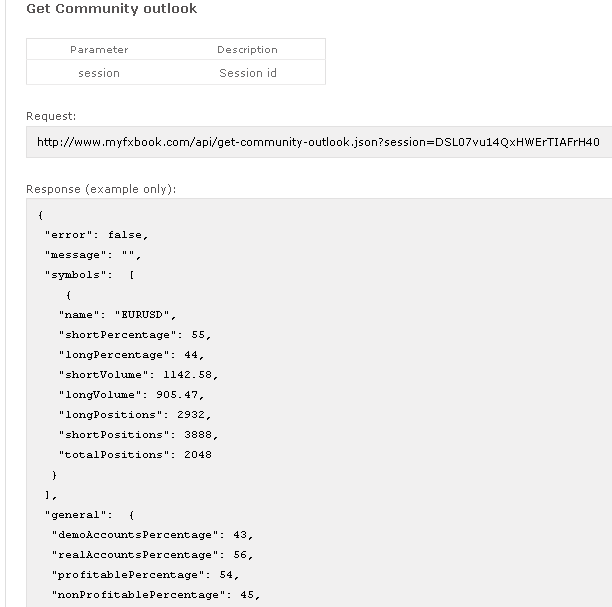Screen dimensions: 612x607
Task: Click the myfxbook get-community-outlook request URL
Action: (318, 142)
